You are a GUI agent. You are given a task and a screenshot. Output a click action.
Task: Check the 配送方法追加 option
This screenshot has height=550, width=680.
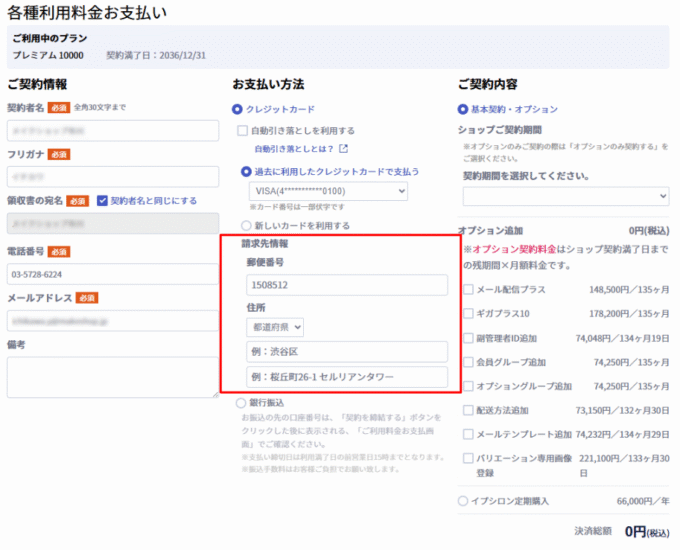(469, 410)
